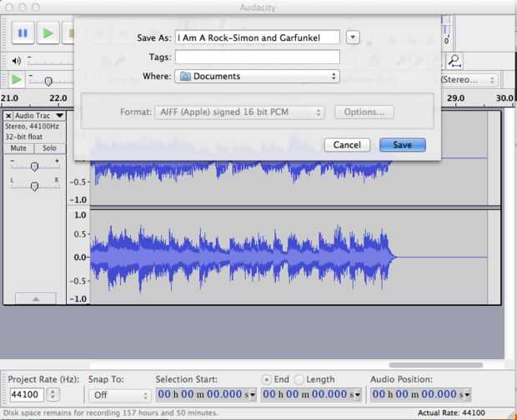Select the Length radio button
Screen dimensions: 517x420
click(x=298, y=380)
